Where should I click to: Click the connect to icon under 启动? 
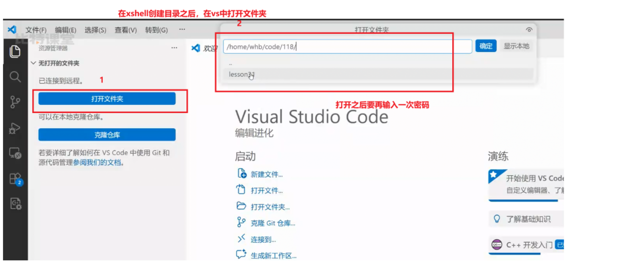pos(241,239)
